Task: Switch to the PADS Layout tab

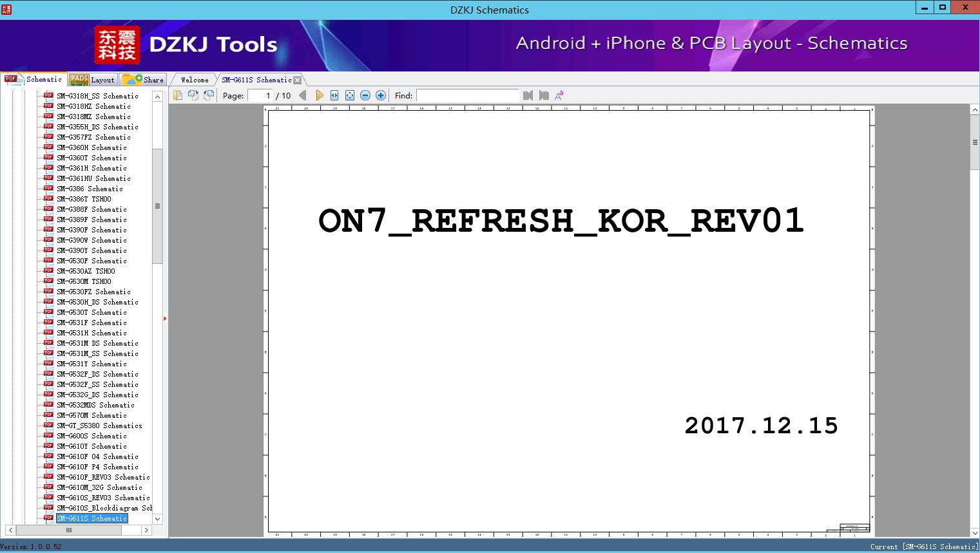Action: coord(92,80)
